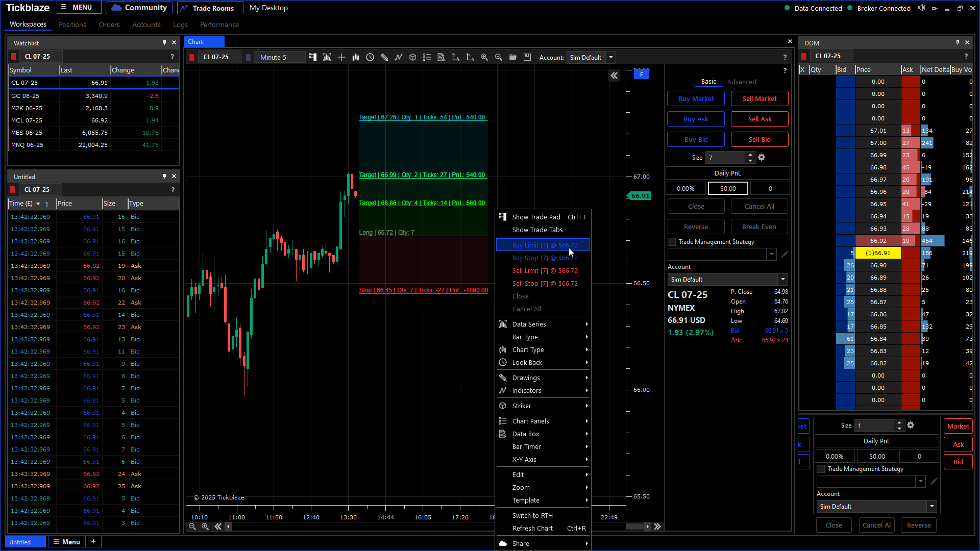
Task: Open template folder icon in chart toolbar
Action: (x=513, y=57)
